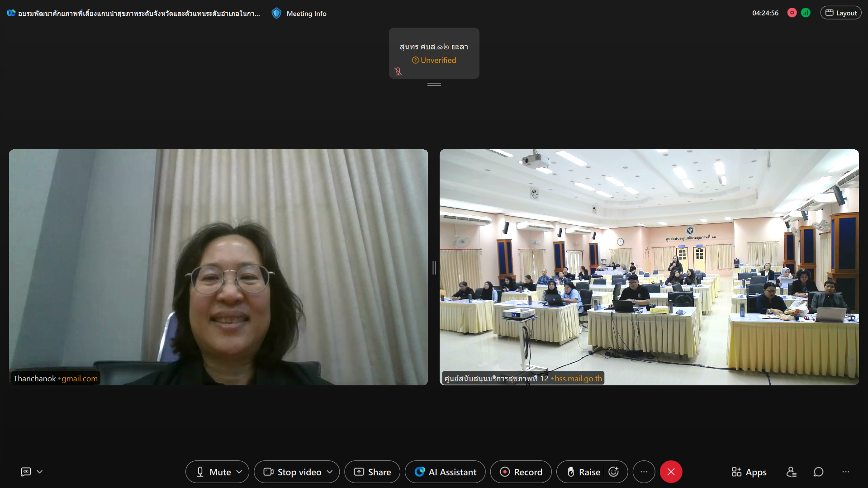Open Meeting Info
Image resolution: width=868 pixels, height=488 pixels.
pos(299,14)
